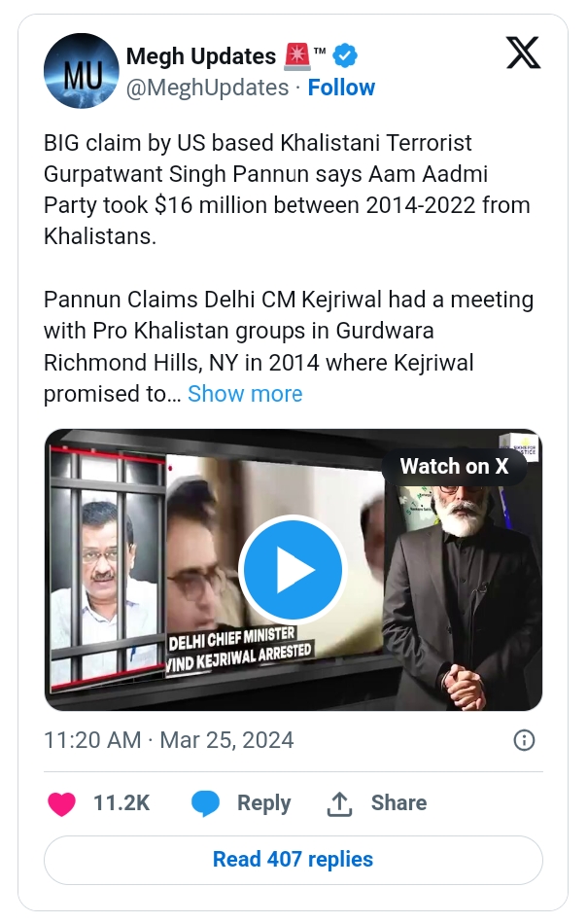The image size is (588, 923).
Task: Click the Share text label
Action: (x=398, y=803)
